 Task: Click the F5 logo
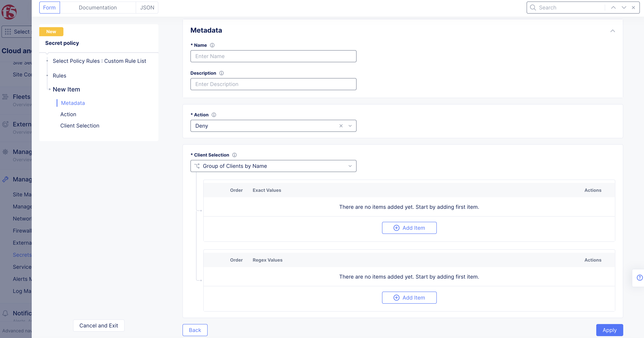9,12
